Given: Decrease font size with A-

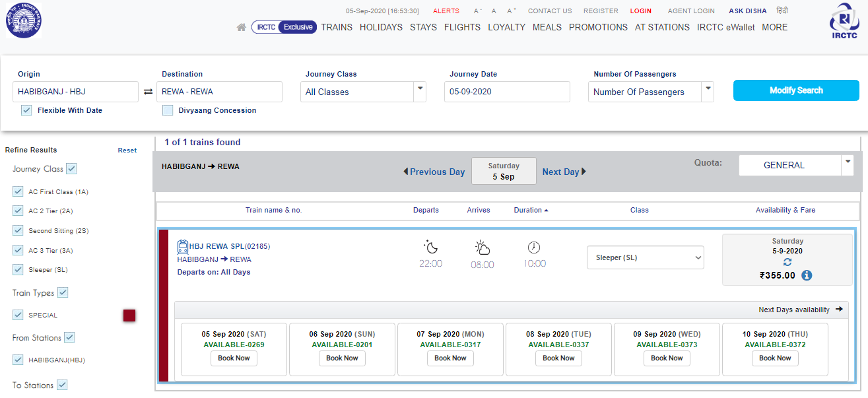Looking at the screenshot, I should point(477,11).
